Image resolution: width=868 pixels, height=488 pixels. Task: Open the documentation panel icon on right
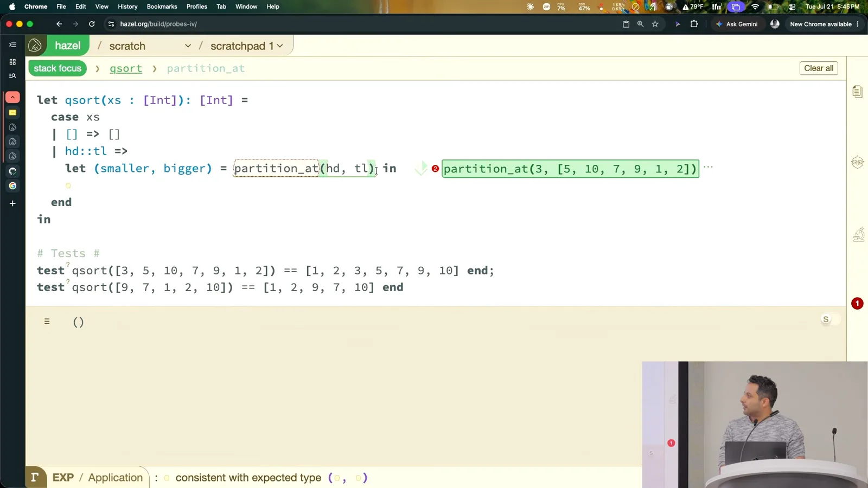857,92
